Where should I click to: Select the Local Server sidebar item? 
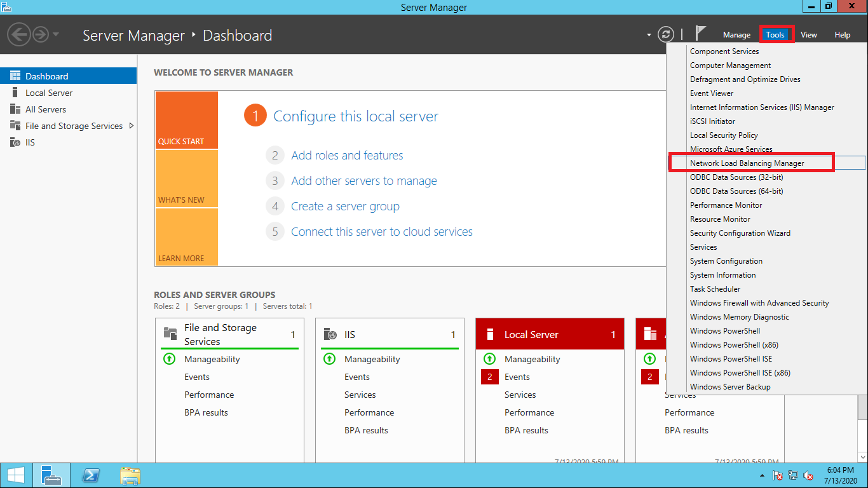click(49, 93)
